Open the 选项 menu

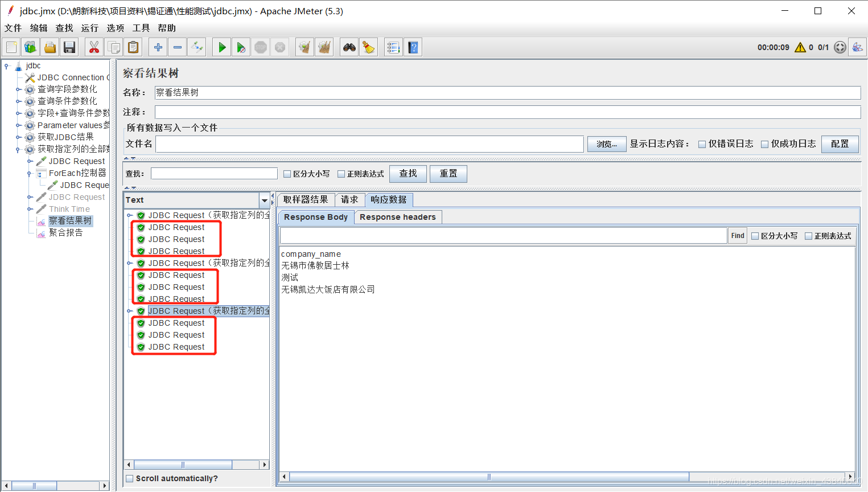click(115, 28)
